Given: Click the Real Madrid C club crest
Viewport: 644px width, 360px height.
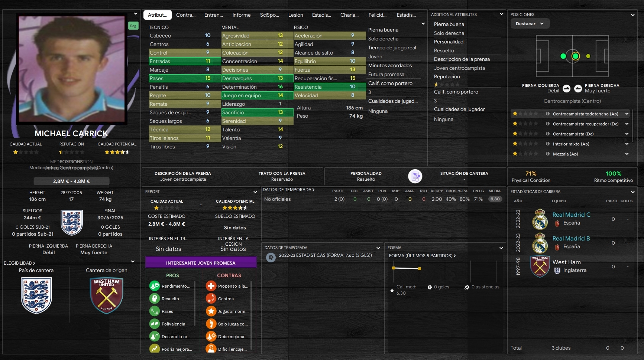Looking at the screenshot, I should 540,219.
